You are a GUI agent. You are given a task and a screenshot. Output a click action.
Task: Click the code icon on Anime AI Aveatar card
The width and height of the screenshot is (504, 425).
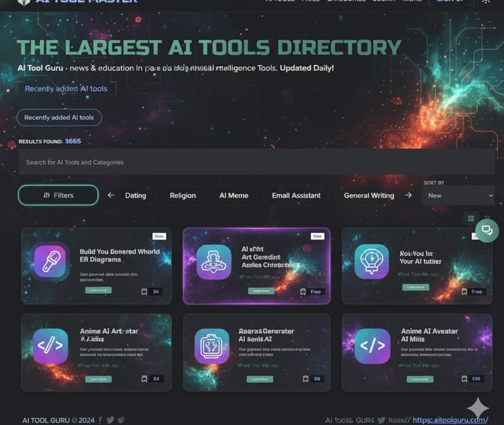tap(372, 346)
